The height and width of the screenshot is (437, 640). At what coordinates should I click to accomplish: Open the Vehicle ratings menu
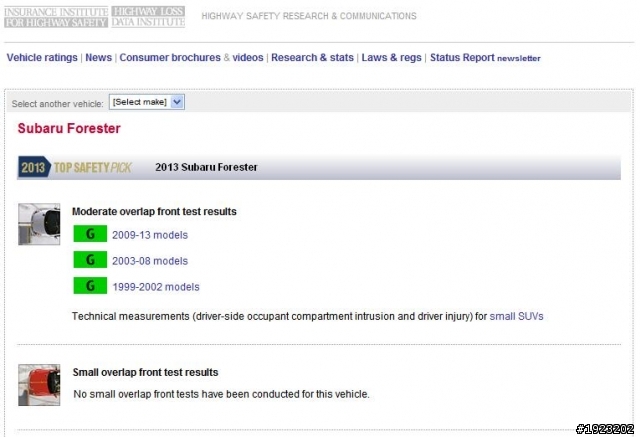(42, 58)
